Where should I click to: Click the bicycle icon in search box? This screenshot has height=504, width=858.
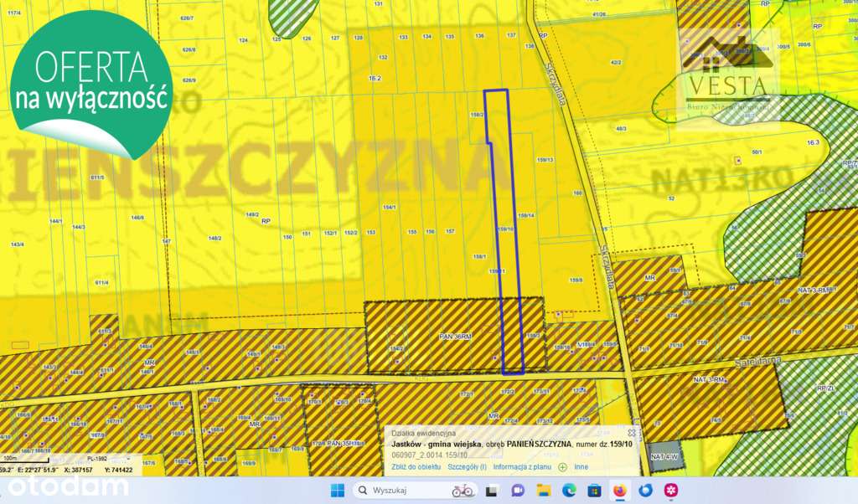(463, 491)
